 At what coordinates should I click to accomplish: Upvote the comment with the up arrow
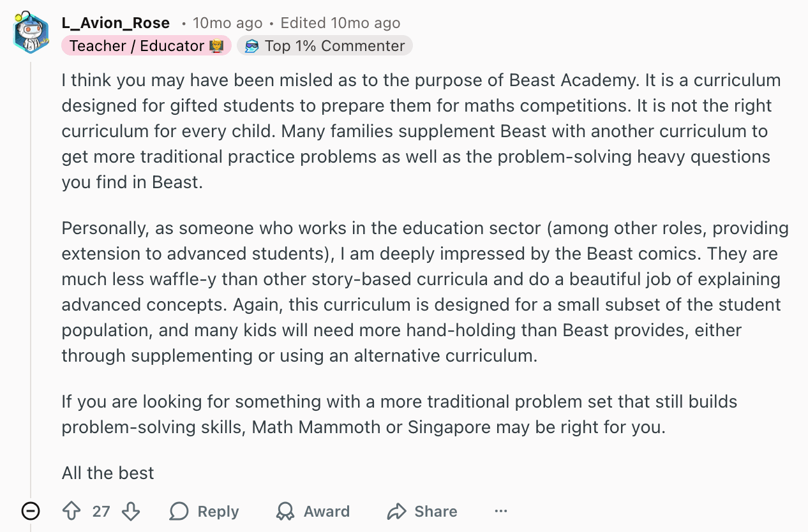[72, 511]
